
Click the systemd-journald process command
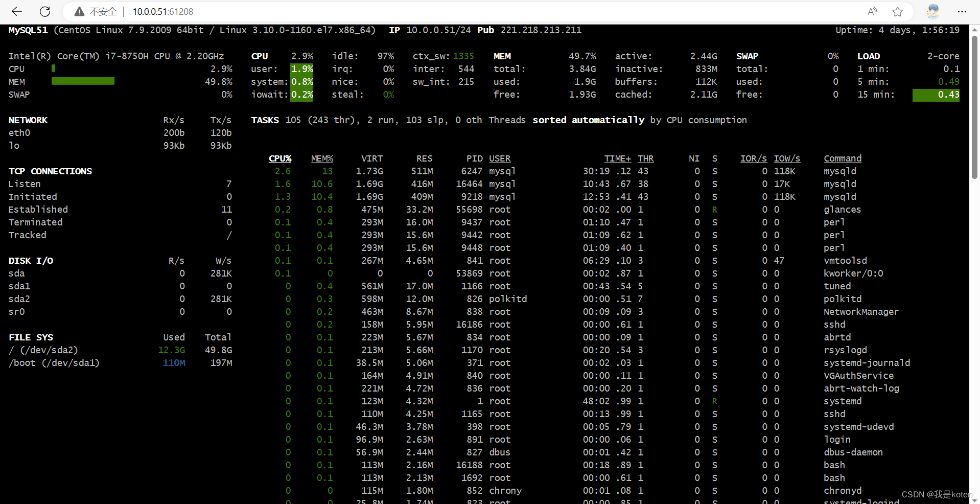867,363
